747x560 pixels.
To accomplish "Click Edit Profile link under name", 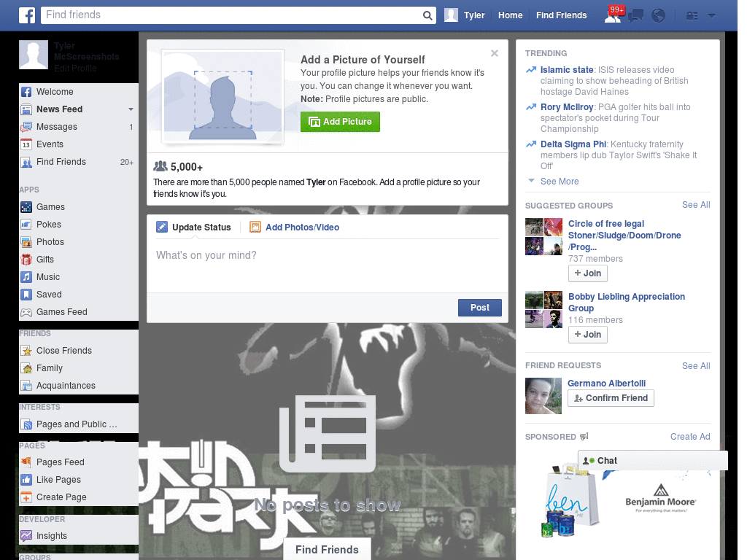I will click(x=75, y=69).
